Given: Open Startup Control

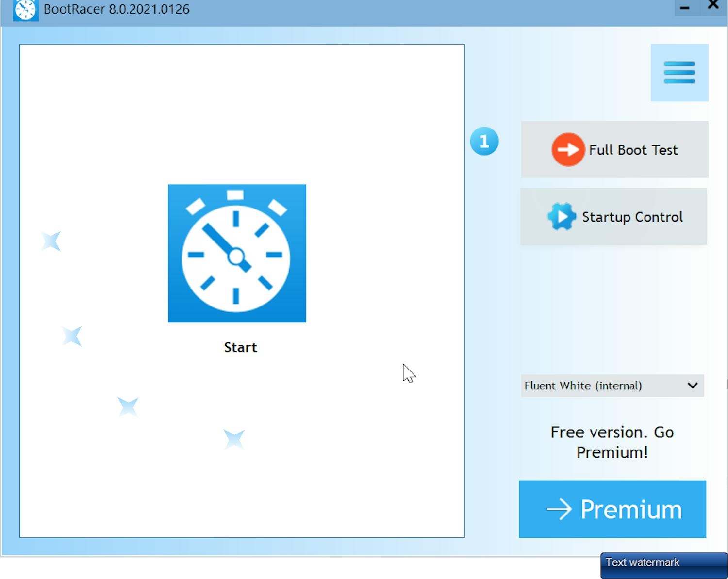Looking at the screenshot, I should coord(613,216).
